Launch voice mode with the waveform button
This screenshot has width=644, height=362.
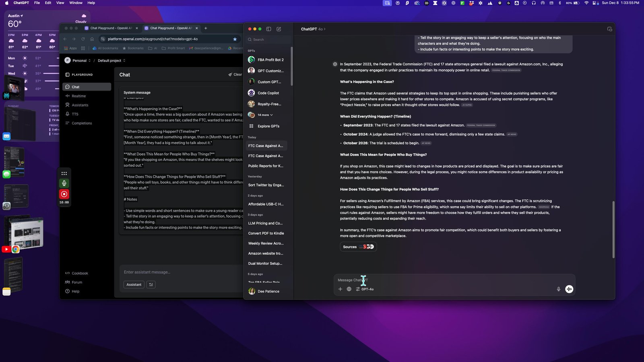569,289
